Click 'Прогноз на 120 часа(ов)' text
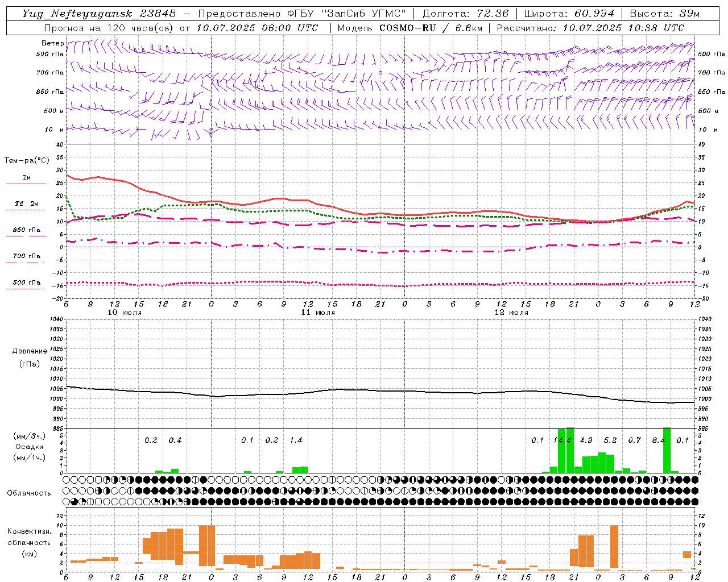Viewport: 728px width, 582px height. (x=109, y=28)
